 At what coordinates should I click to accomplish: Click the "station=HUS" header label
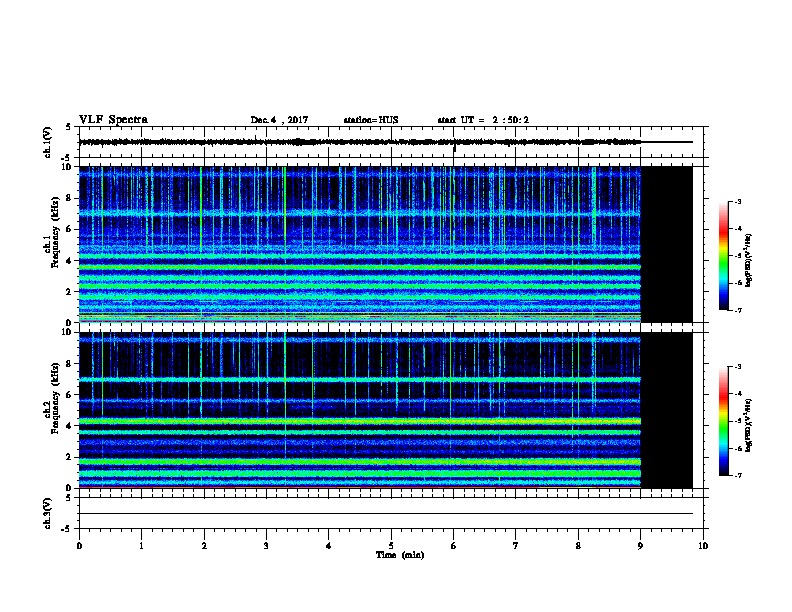pyautogui.click(x=371, y=120)
